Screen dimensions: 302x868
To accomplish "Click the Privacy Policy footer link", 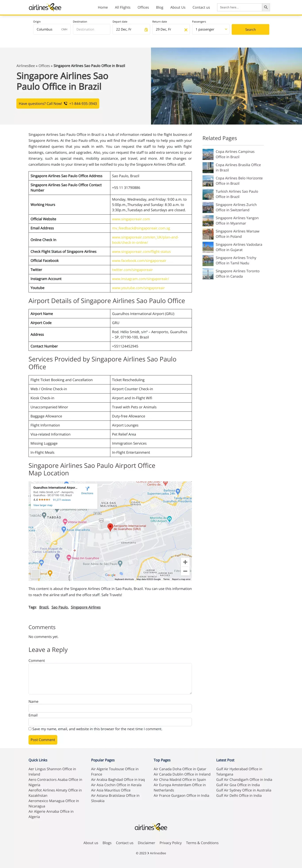I will tap(170, 843).
